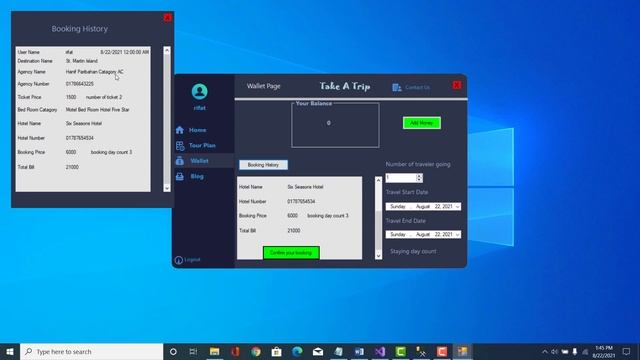The image size is (640, 360).
Task: Open Windows Start menu
Action: click(x=10, y=351)
